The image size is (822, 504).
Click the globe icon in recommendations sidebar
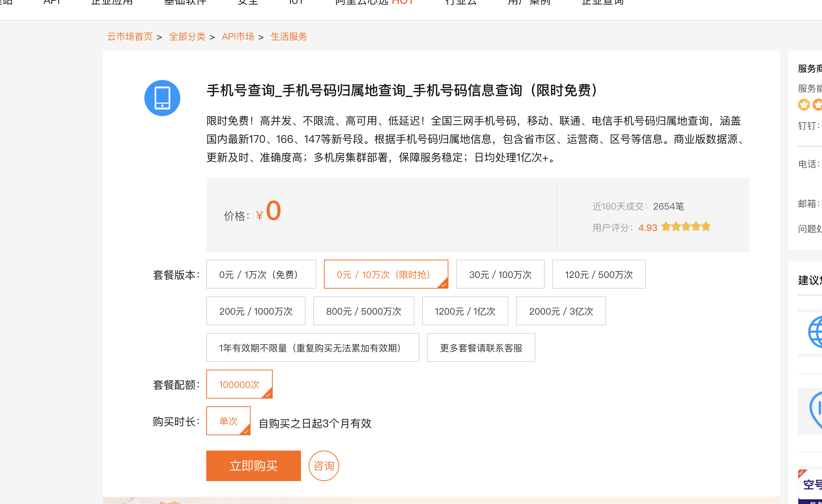point(816,332)
